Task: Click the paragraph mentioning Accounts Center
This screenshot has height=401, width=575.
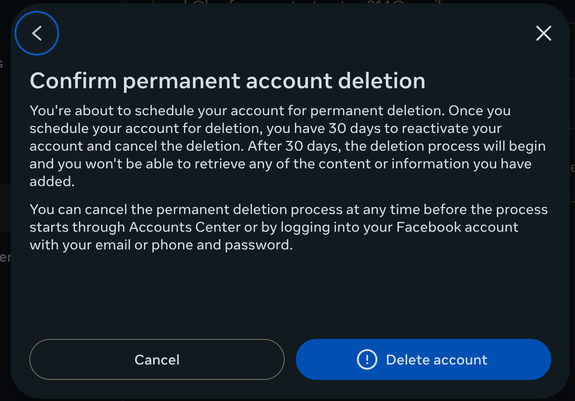Action: pyautogui.click(x=288, y=227)
